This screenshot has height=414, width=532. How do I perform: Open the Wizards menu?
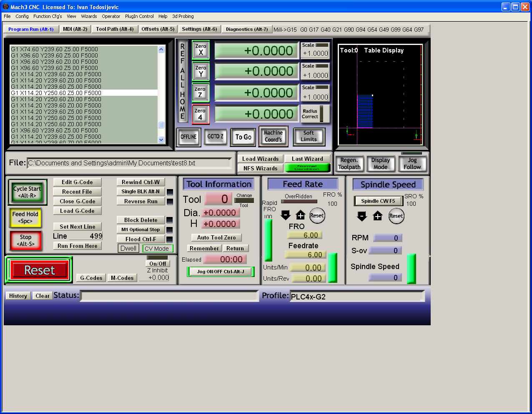pos(89,16)
